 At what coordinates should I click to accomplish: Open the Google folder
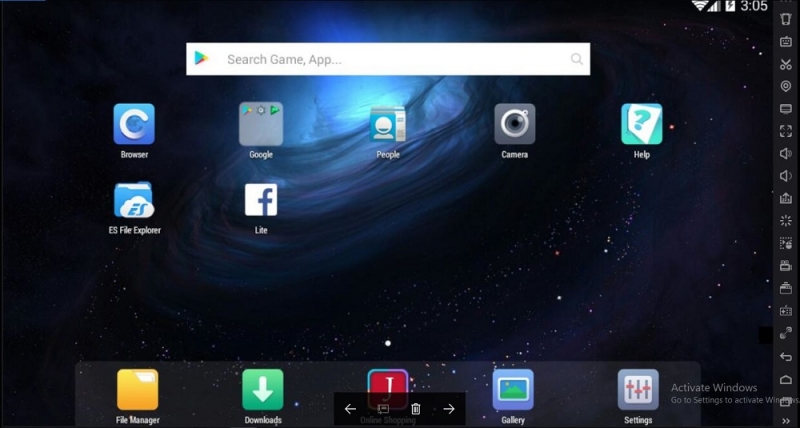(x=261, y=124)
